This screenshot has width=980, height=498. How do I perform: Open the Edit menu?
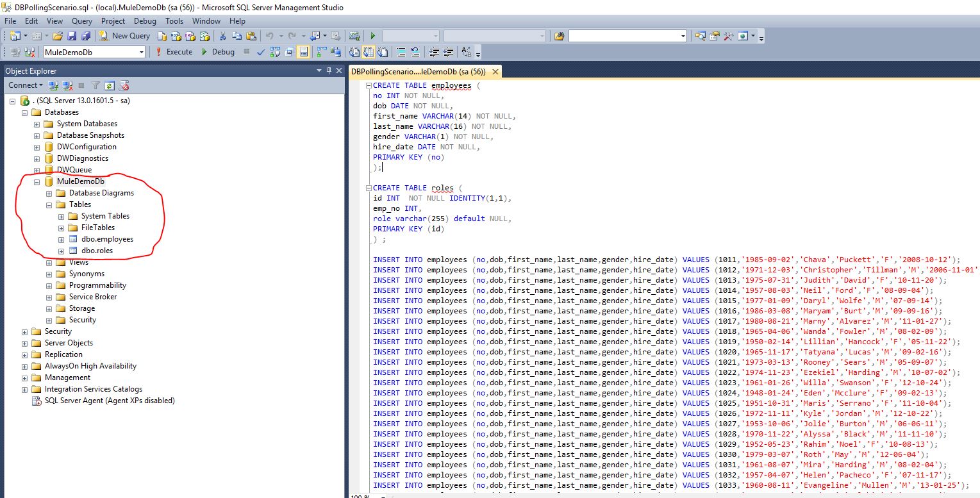(32, 21)
